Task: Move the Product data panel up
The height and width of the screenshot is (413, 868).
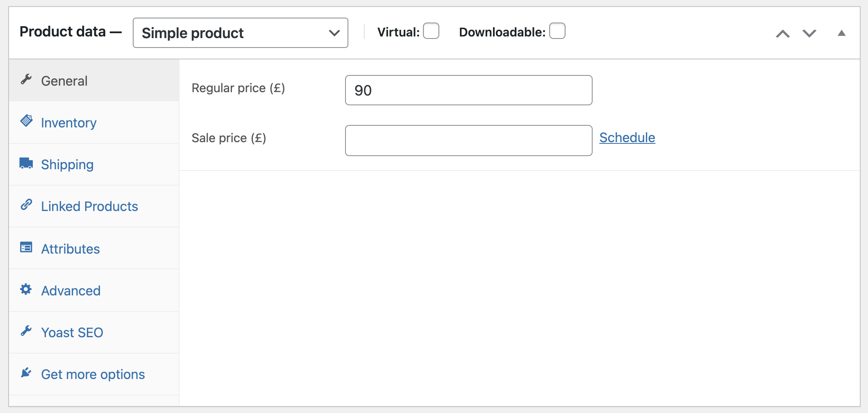Action: [x=783, y=34]
